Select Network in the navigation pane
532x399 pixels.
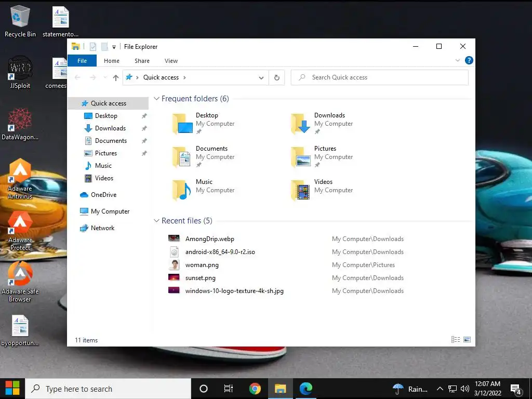tap(102, 228)
